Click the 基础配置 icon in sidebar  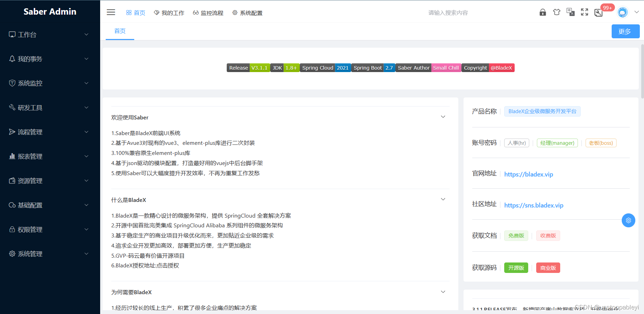pyautogui.click(x=12, y=205)
